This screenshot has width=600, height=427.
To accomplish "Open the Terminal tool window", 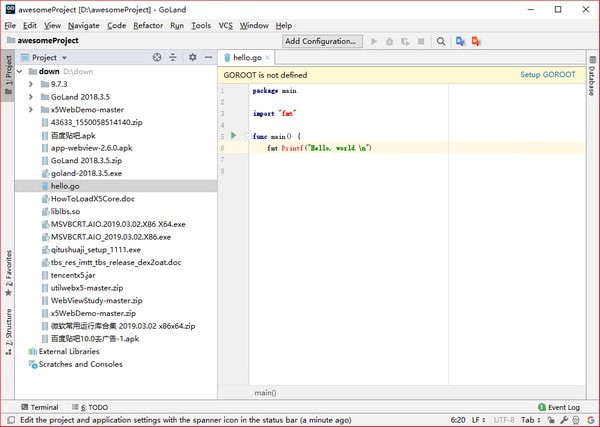I will point(38,407).
